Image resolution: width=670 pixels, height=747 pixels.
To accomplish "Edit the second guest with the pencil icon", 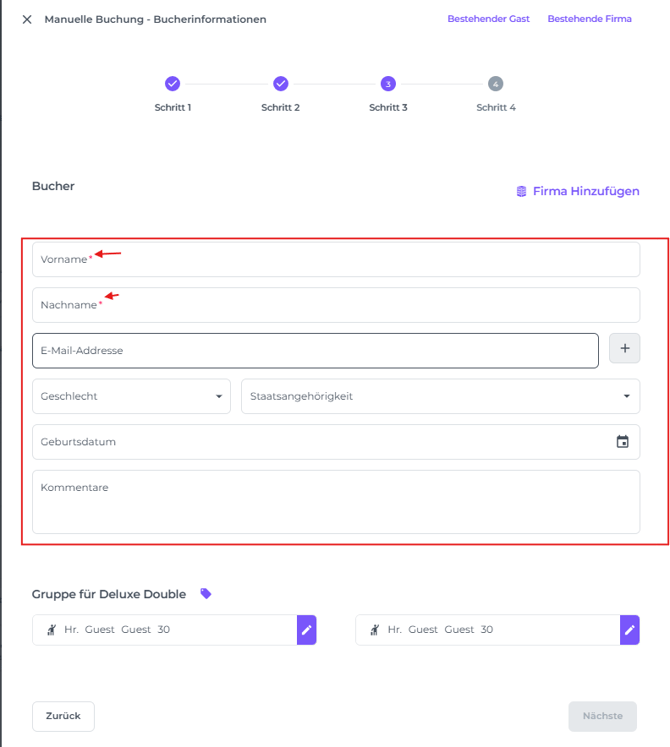I will point(629,630).
